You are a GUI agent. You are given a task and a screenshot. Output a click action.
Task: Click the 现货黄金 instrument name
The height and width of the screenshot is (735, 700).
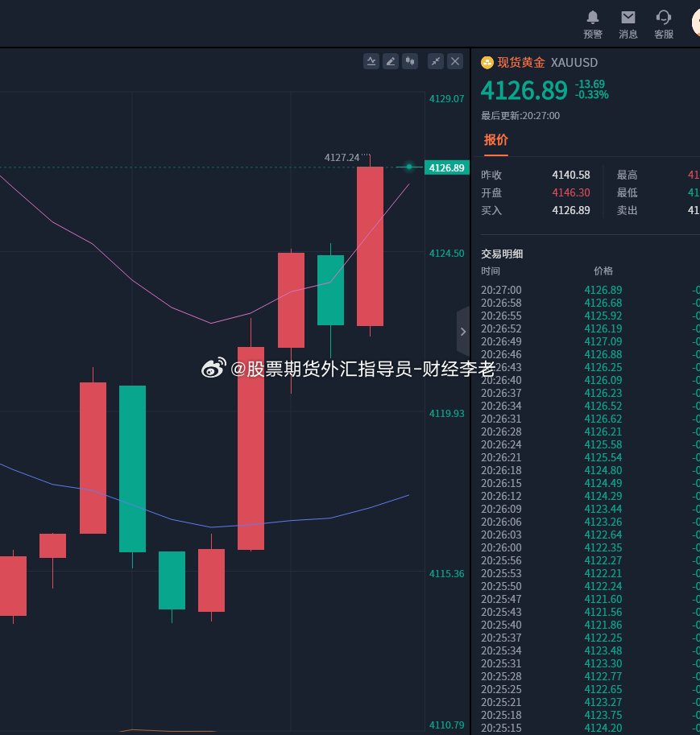521,62
